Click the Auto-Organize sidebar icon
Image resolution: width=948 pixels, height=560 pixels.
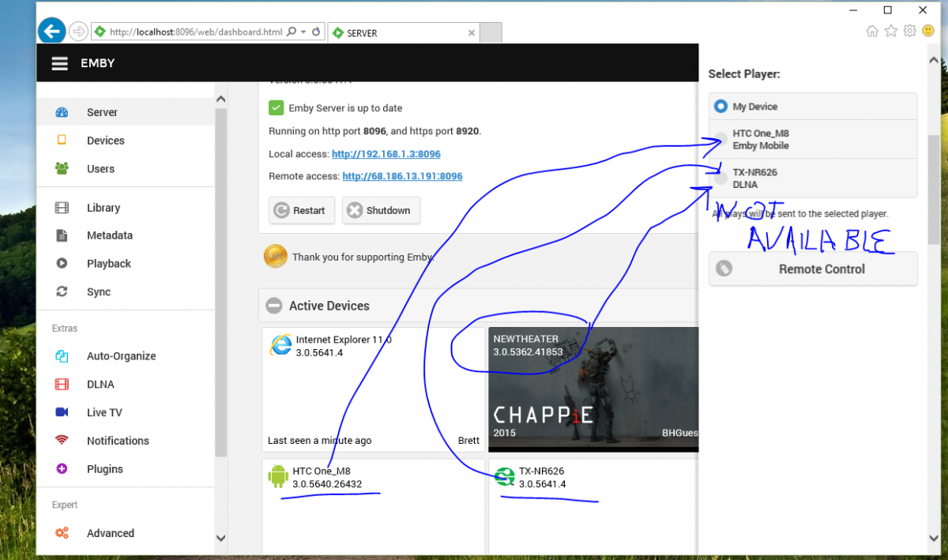point(62,356)
